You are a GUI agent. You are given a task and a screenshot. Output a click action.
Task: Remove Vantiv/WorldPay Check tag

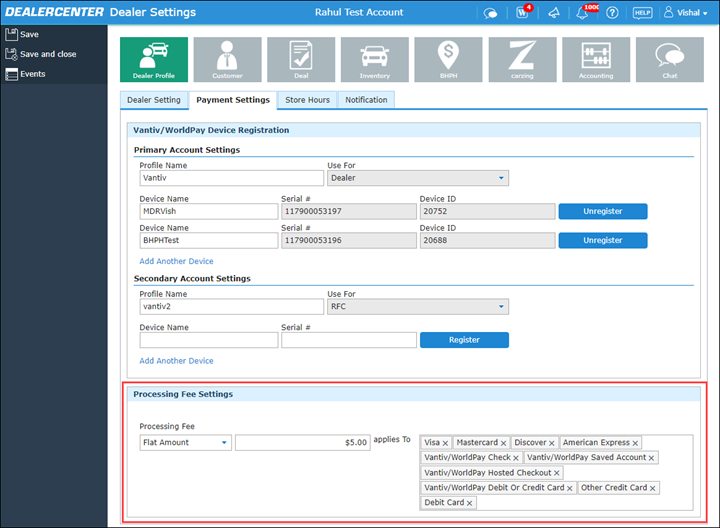pos(516,458)
